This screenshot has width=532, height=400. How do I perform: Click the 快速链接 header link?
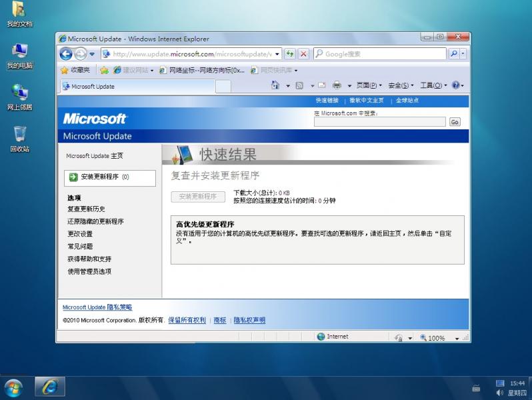point(327,101)
